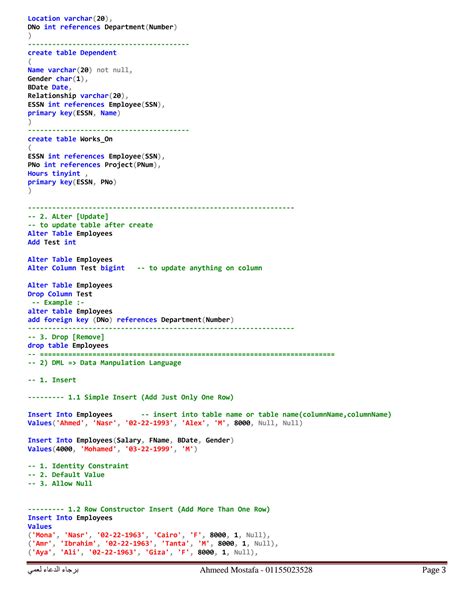
Task: Click 'primary key(ESSN, PNo)' line
Action: click(x=72, y=182)
